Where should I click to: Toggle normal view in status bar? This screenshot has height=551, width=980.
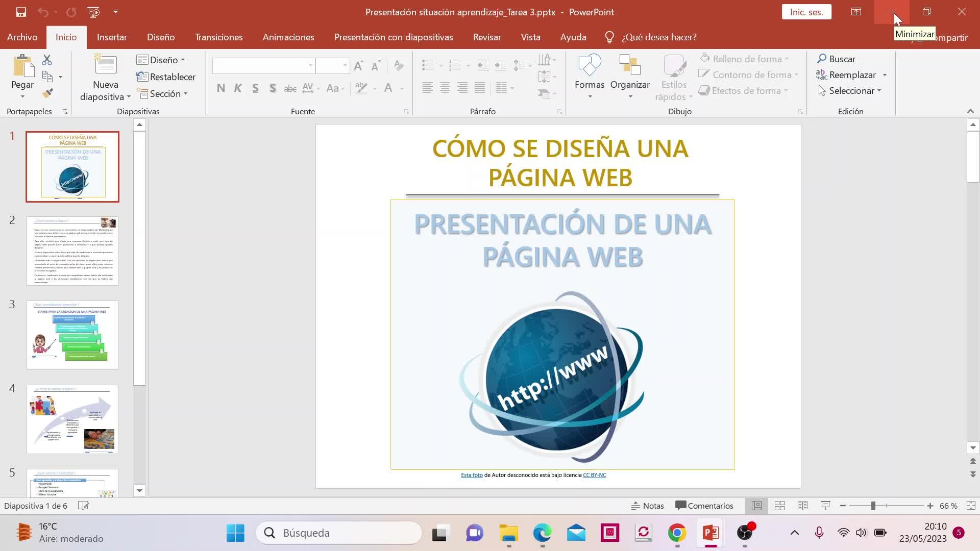pyautogui.click(x=756, y=506)
